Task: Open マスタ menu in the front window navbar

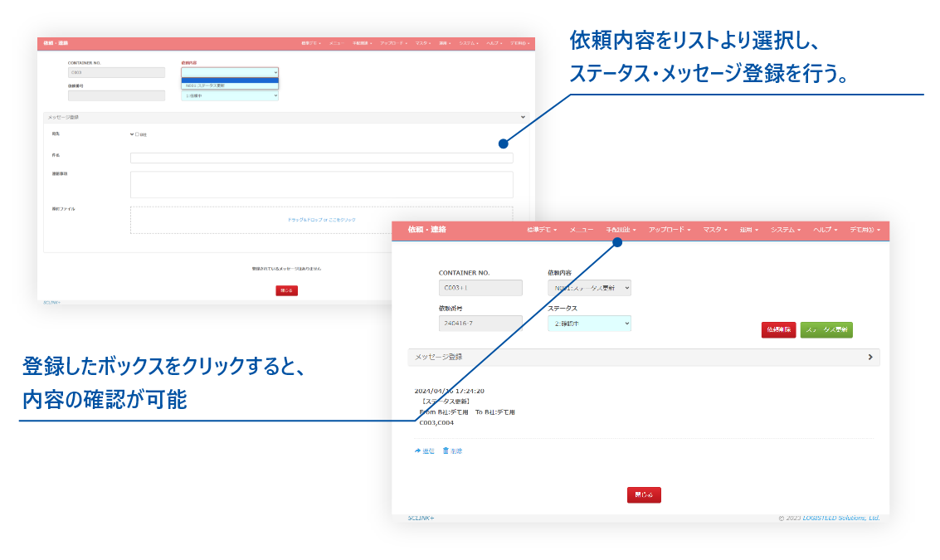Action: point(714,230)
